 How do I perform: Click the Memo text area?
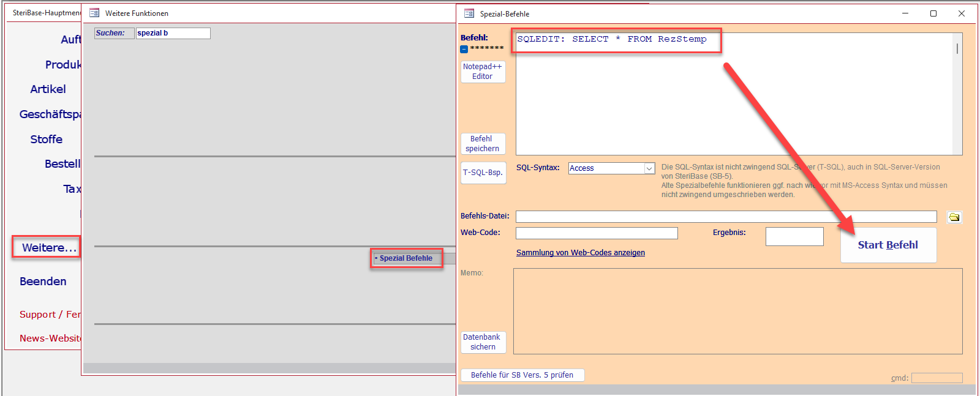pos(738,312)
